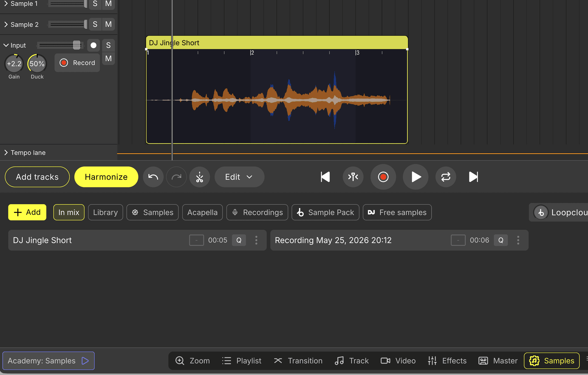Open the Edit dropdown menu

(x=239, y=177)
